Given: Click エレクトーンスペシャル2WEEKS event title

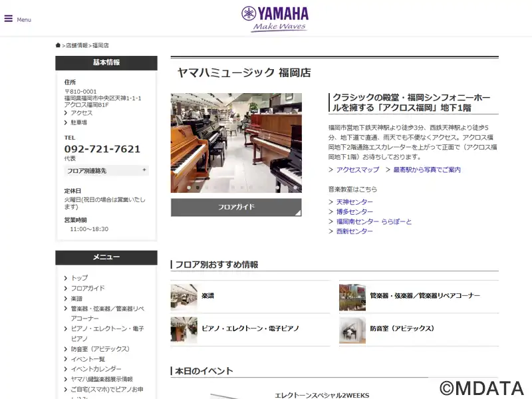Looking at the screenshot, I should tap(322, 395).
